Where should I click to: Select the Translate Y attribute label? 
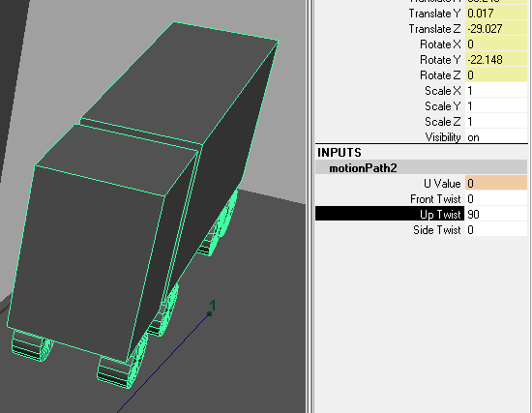pos(434,14)
